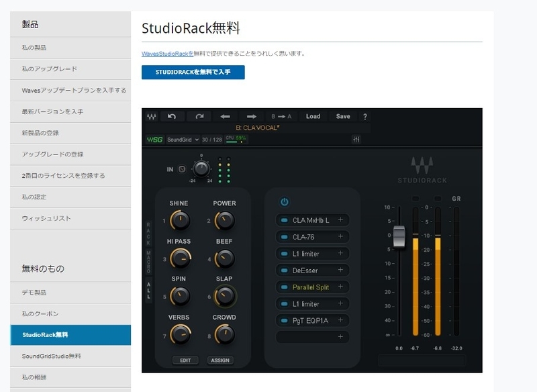Viewport: 537px width, 392px height.
Task: Add a plugin in the empty rack slot
Action: 340,336
